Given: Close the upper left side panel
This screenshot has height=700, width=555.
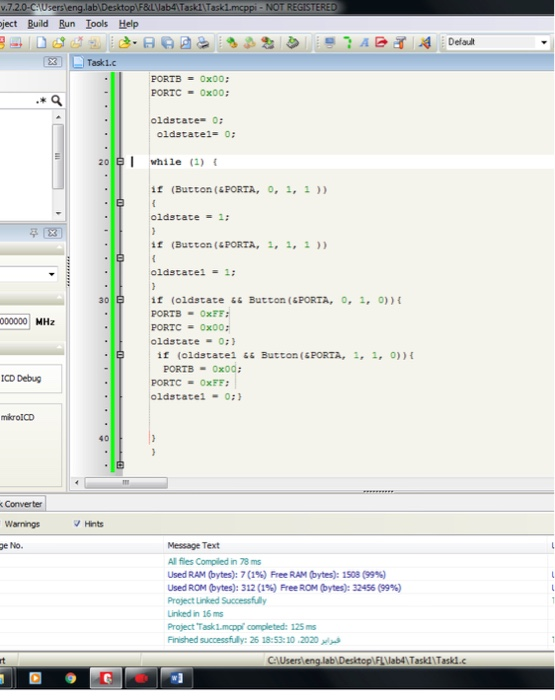Looking at the screenshot, I should point(52,62).
